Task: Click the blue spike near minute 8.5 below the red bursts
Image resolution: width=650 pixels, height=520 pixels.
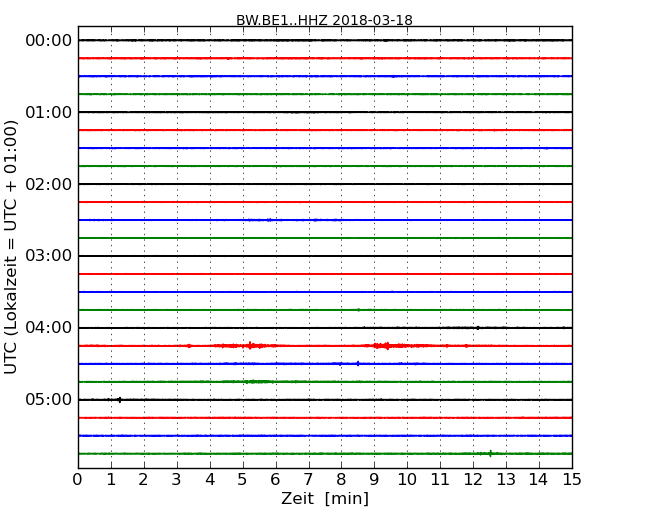Action: [358, 364]
